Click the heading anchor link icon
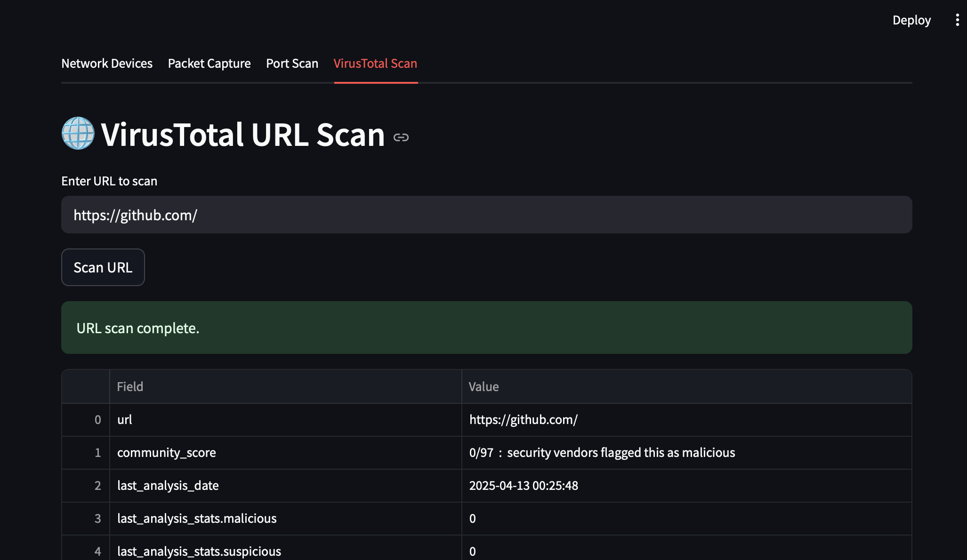 pos(401,137)
